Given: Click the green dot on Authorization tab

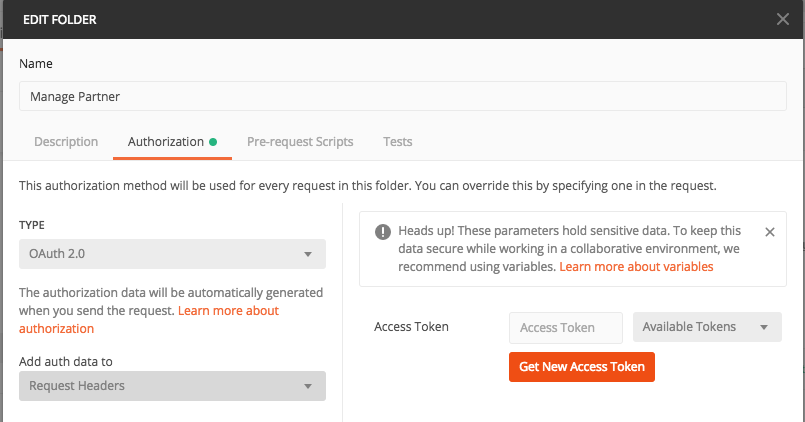Looking at the screenshot, I should click(x=213, y=142).
